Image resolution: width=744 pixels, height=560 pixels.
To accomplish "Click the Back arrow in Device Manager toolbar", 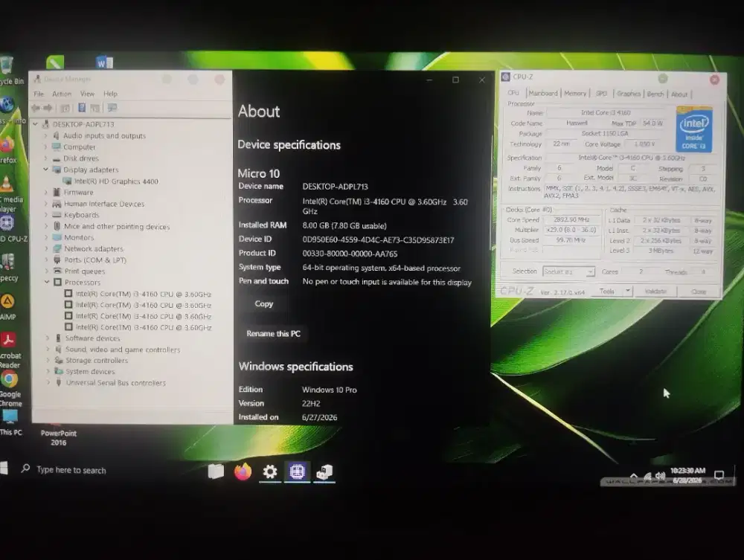I will coord(36,108).
